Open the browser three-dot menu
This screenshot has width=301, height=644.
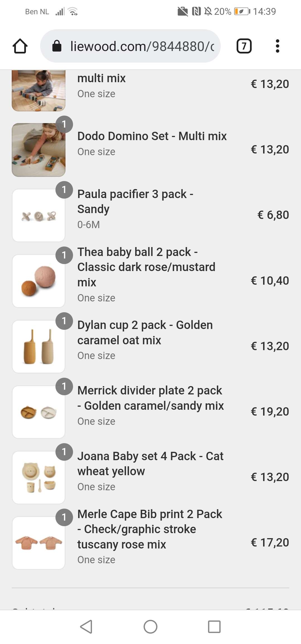coord(277,46)
